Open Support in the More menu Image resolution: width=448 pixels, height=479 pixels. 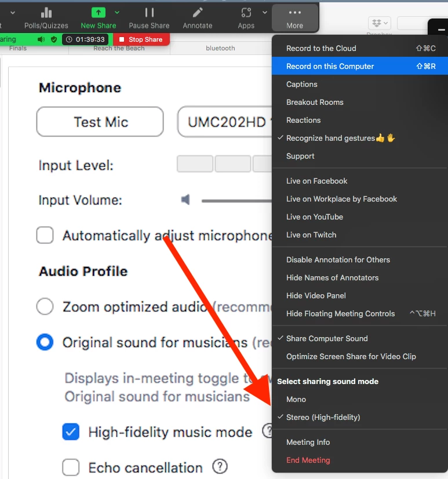pyautogui.click(x=360, y=156)
